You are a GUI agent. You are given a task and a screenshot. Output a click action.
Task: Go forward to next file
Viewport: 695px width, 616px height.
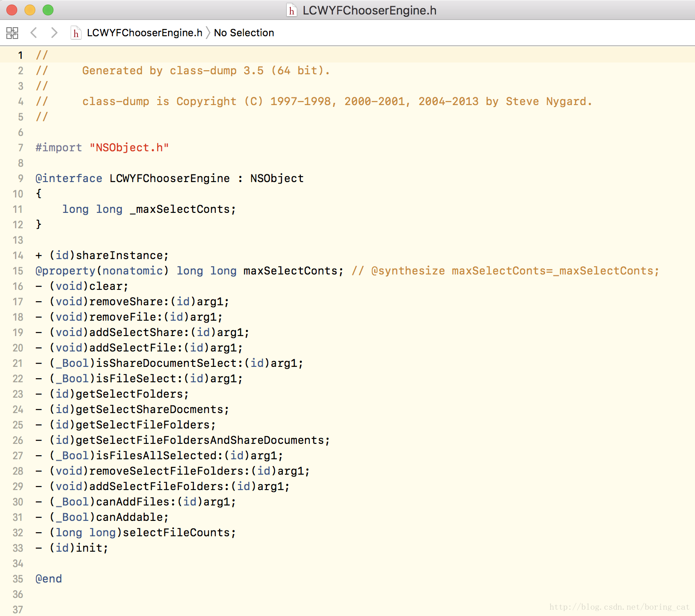click(x=54, y=33)
